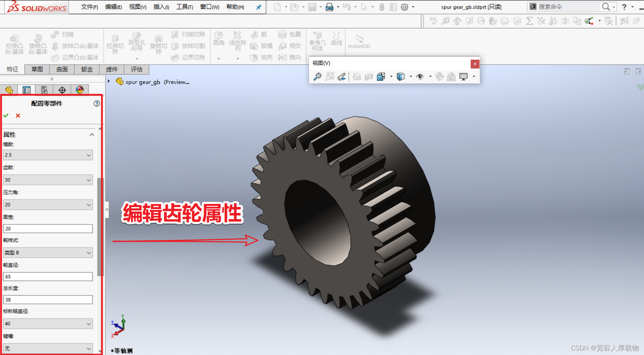Click the Open folder icon

[x=294, y=7]
